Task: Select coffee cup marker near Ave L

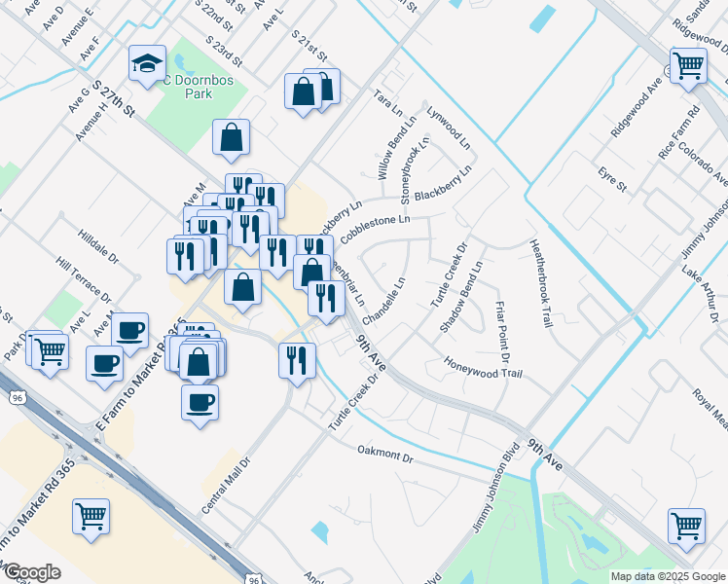Action: pyautogui.click(x=128, y=330)
